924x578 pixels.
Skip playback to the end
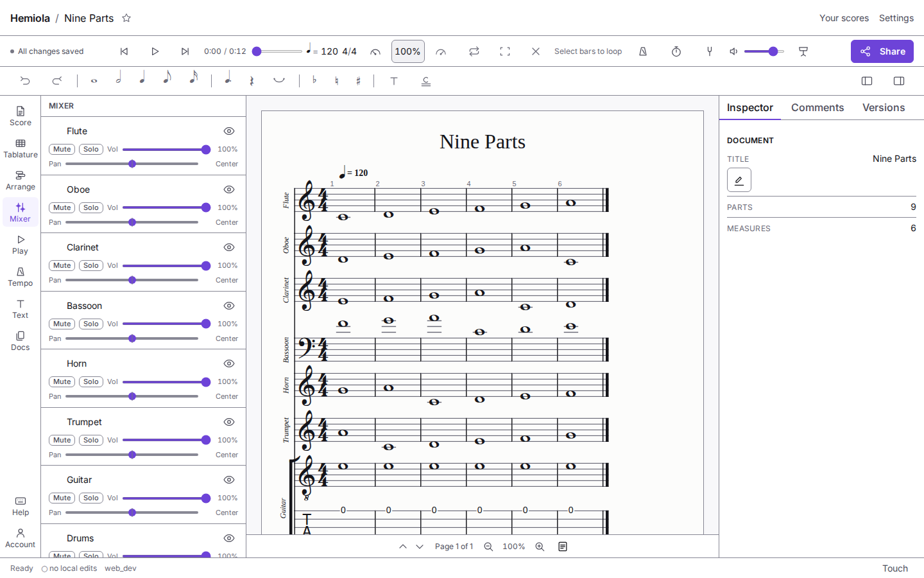pos(185,51)
